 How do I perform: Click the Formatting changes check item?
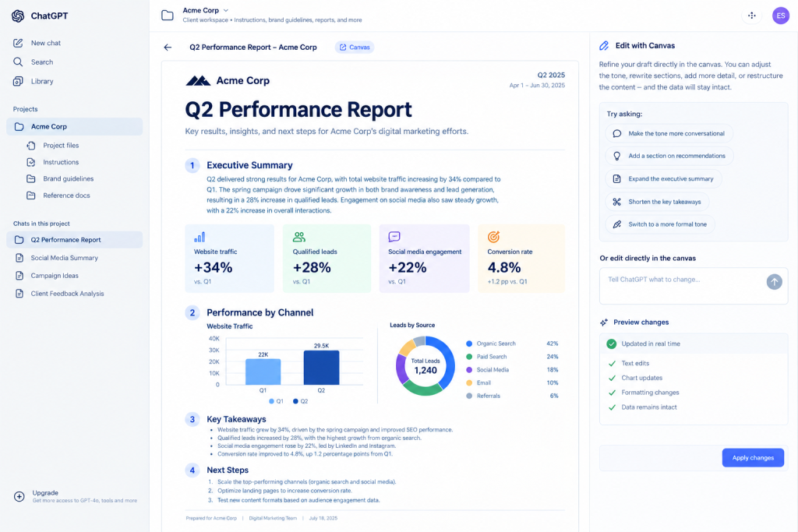pos(643,393)
